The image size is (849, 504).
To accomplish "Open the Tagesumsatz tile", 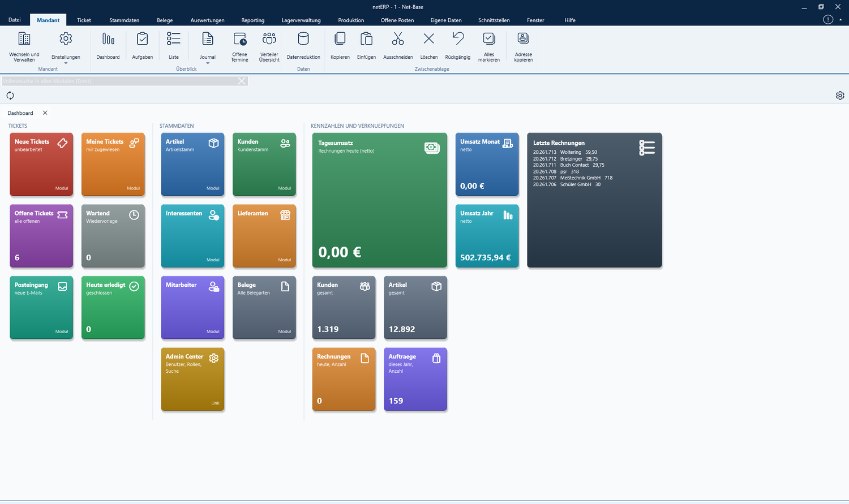I will coord(380,200).
